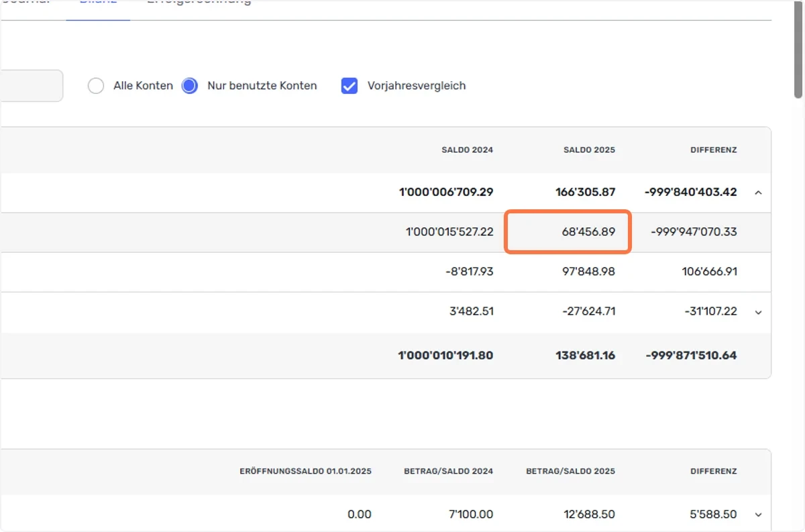805x532 pixels.
Task: Select the bold value 1'000'006'709.29
Action: point(446,193)
